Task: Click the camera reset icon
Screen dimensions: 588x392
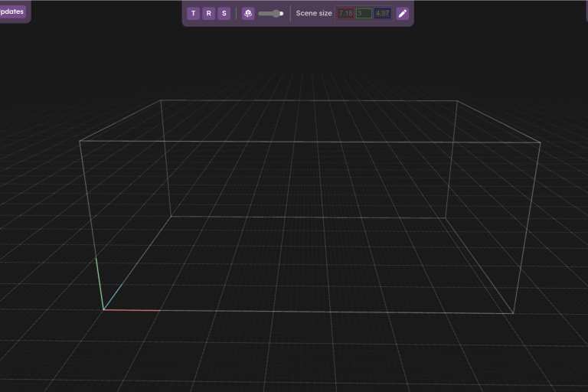Action: 248,14
